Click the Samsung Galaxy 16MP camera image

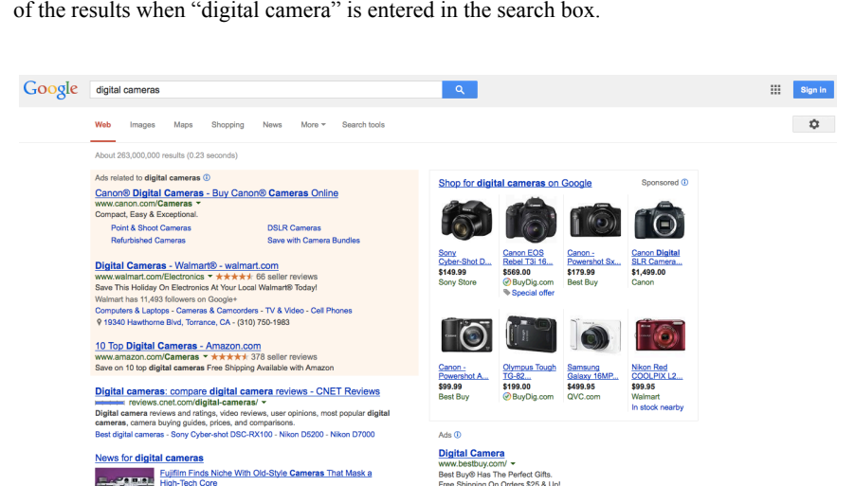(595, 334)
